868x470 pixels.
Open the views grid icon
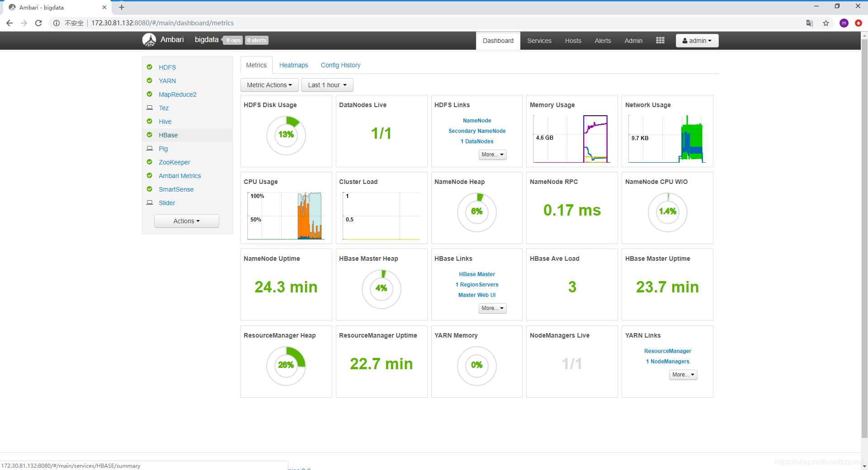pyautogui.click(x=660, y=40)
